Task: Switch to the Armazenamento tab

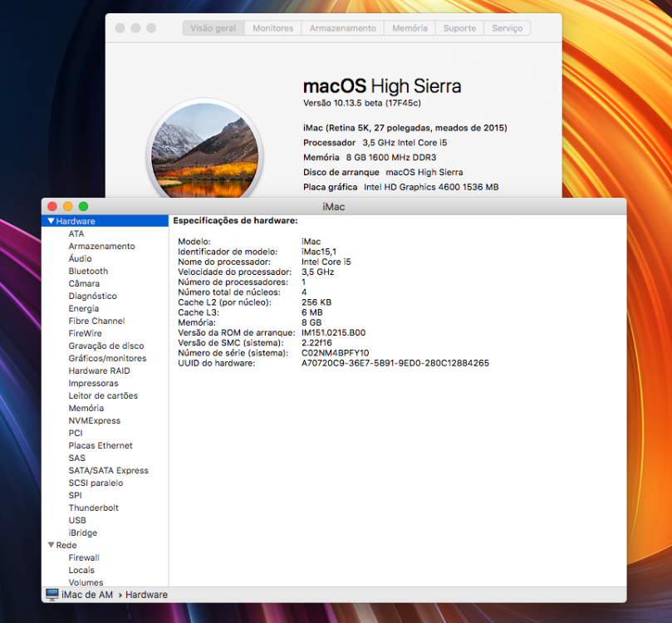Action: pos(343,28)
